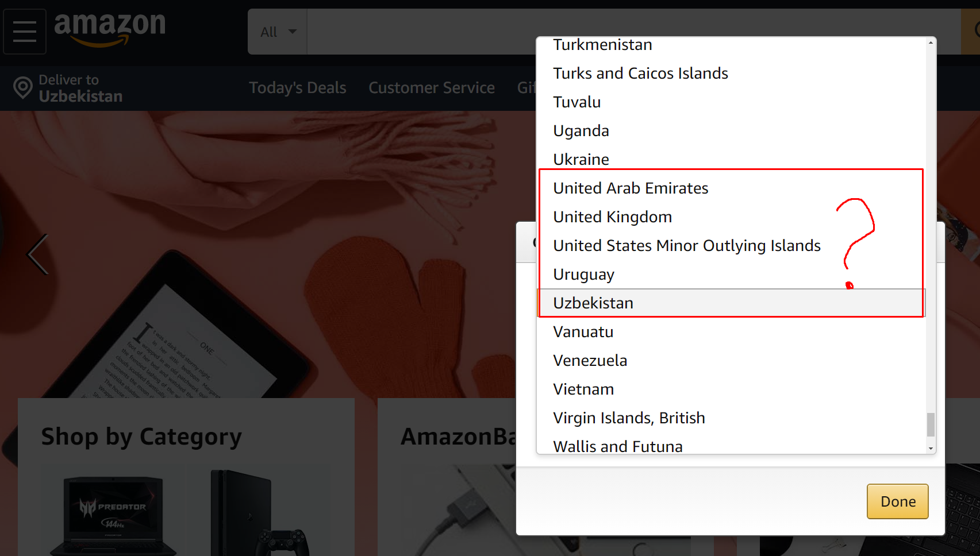Click the Amazon logo
This screenshot has height=556, width=980.
[x=110, y=29]
